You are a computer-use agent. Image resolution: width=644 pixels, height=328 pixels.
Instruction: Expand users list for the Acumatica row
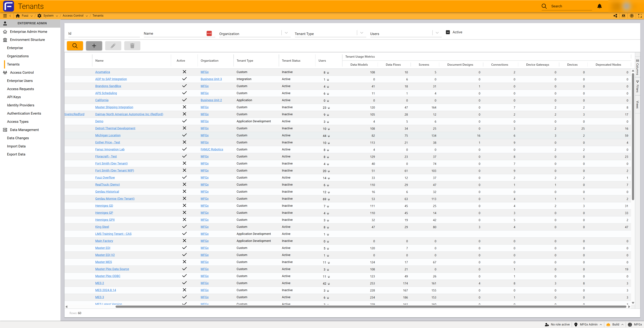coord(328,73)
